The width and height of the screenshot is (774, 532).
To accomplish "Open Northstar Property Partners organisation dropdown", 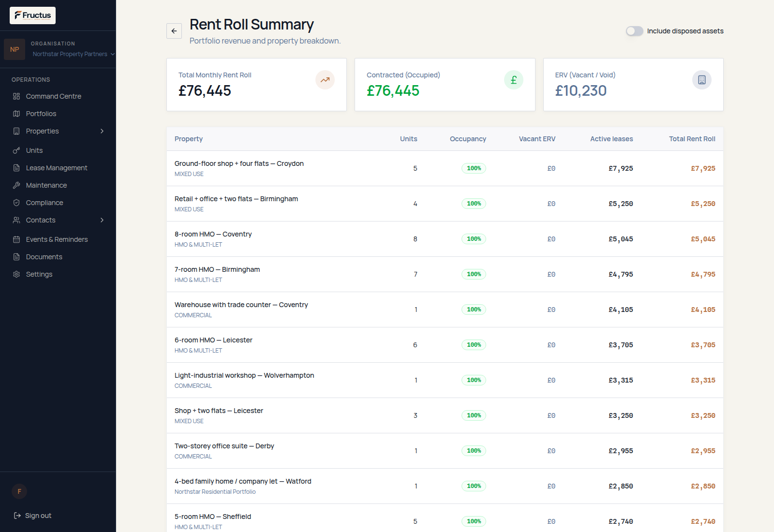I will [74, 54].
